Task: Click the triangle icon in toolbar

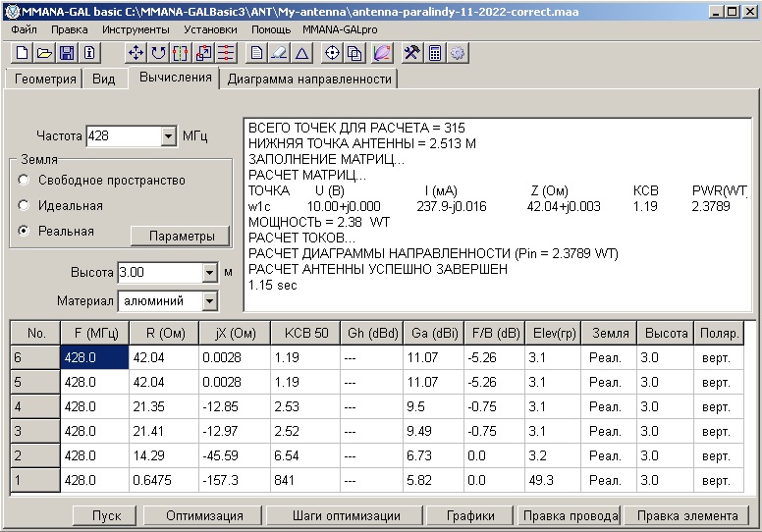Action: (x=301, y=52)
